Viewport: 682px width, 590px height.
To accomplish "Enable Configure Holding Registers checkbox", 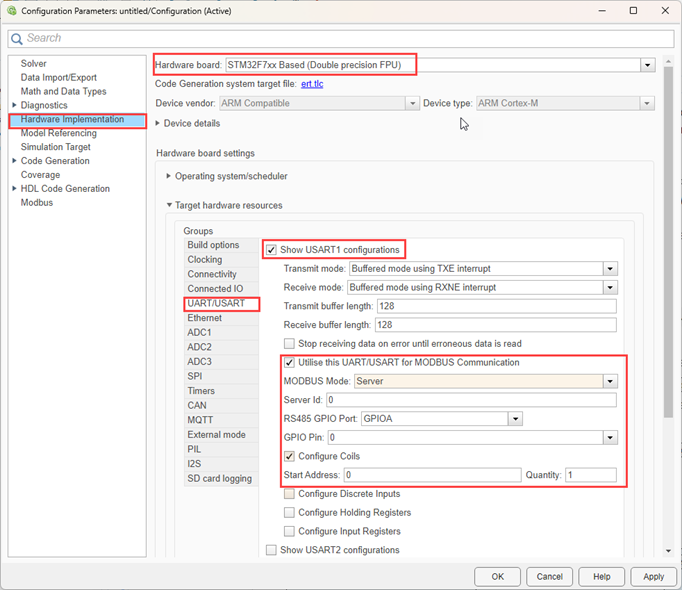I will click(290, 513).
